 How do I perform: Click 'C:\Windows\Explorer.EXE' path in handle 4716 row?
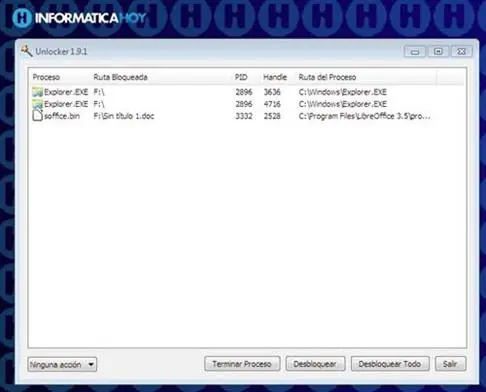343,104
